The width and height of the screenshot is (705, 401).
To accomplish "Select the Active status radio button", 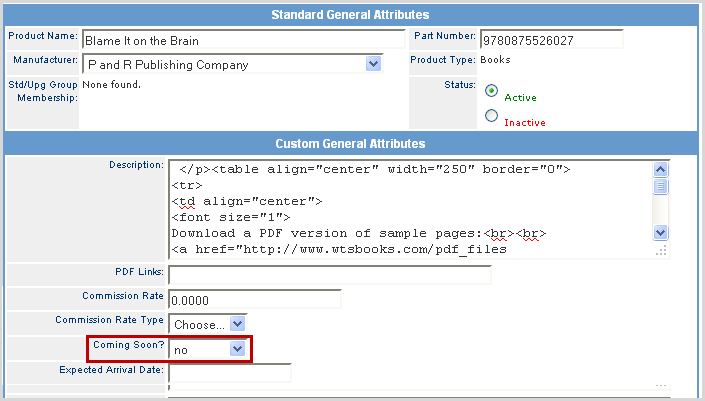I will tap(491, 90).
